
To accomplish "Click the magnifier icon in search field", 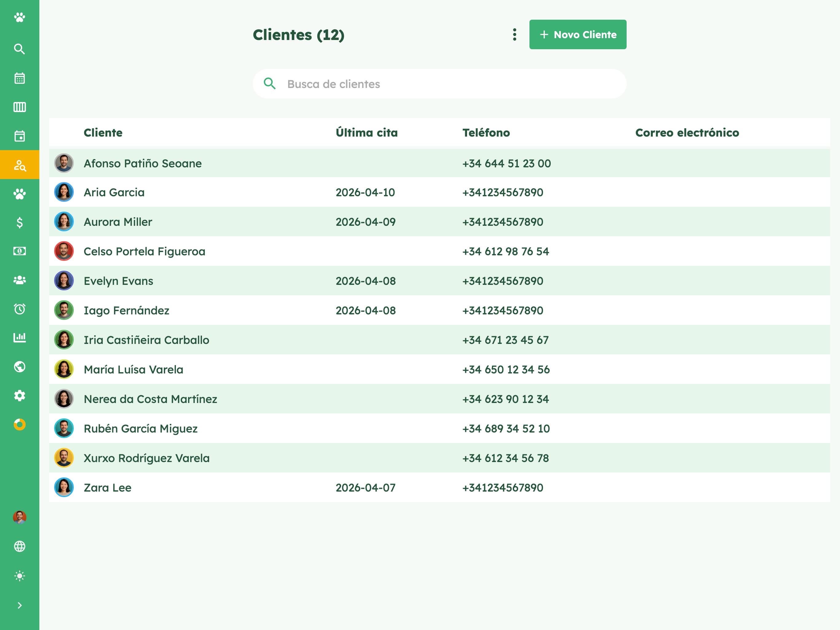I will (270, 84).
